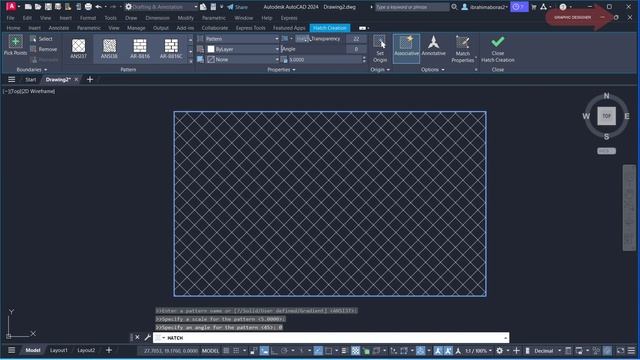Click the Open file icon in quick access

[x=38, y=7]
